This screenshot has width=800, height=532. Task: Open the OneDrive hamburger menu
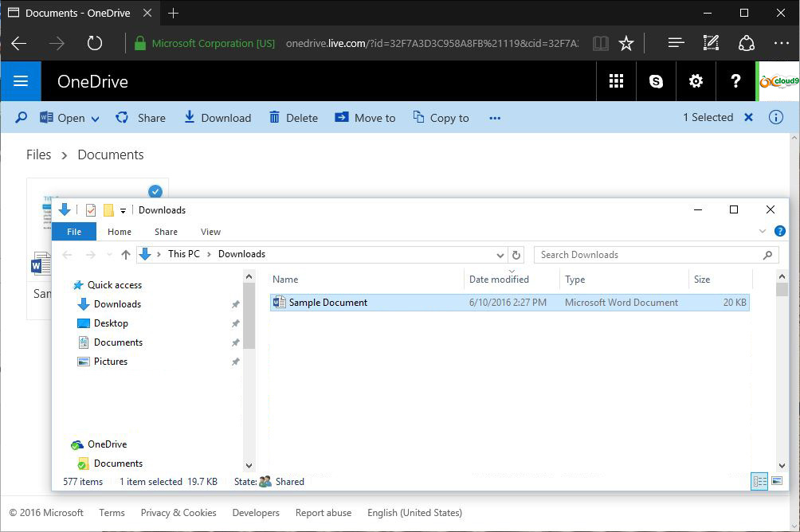coord(21,81)
